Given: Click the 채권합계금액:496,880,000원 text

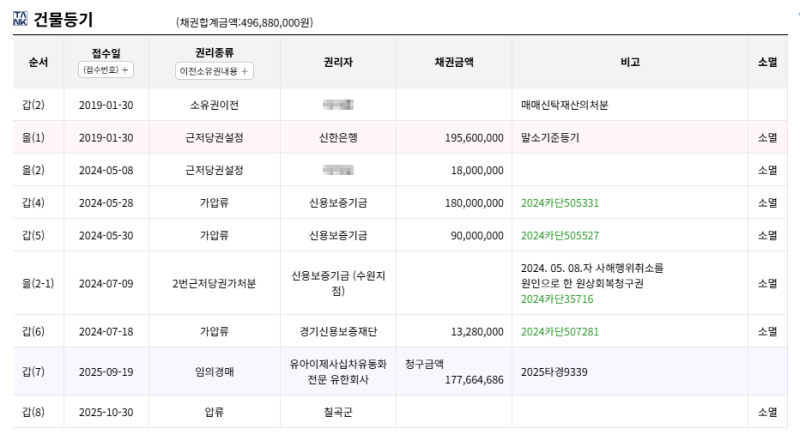Looking at the screenshot, I should [x=244, y=22].
